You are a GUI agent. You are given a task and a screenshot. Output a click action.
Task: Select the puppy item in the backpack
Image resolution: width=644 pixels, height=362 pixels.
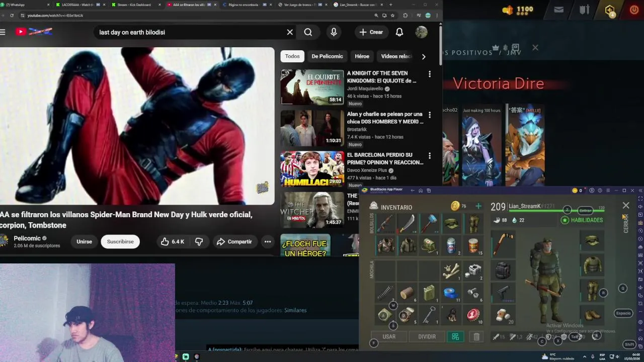pyautogui.click(x=451, y=315)
